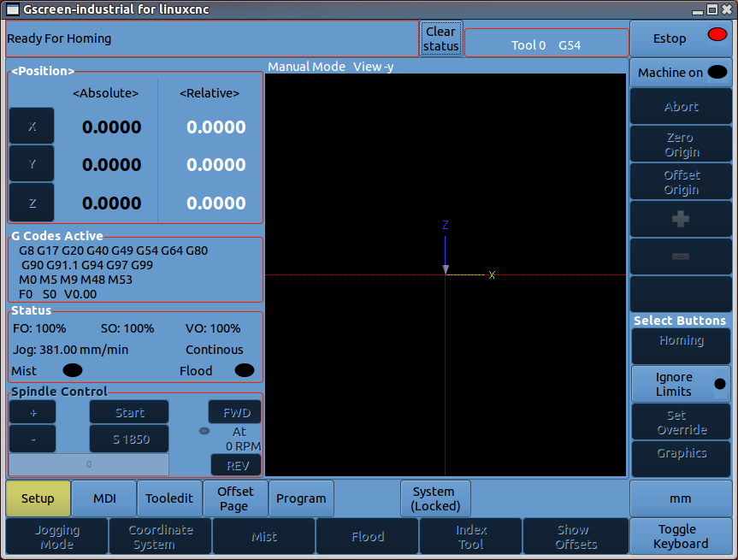
Task: Open the Offset Page tab
Action: [x=235, y=498]
